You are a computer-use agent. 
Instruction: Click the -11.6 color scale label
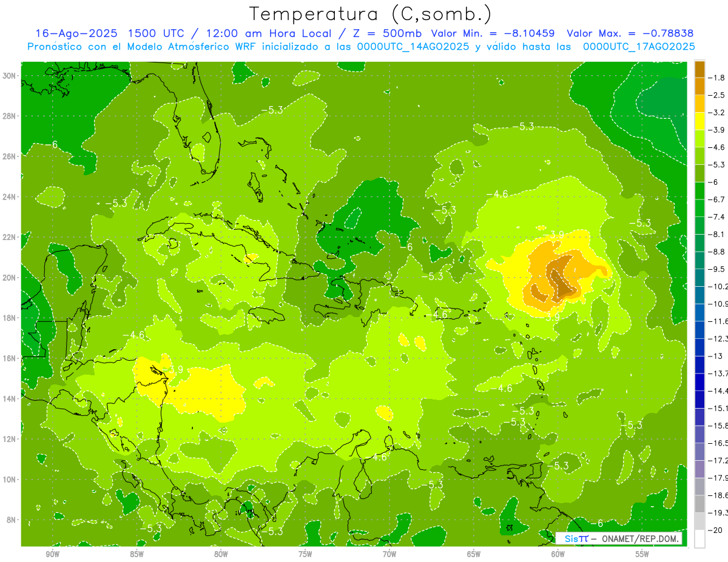tap(718, 321)
